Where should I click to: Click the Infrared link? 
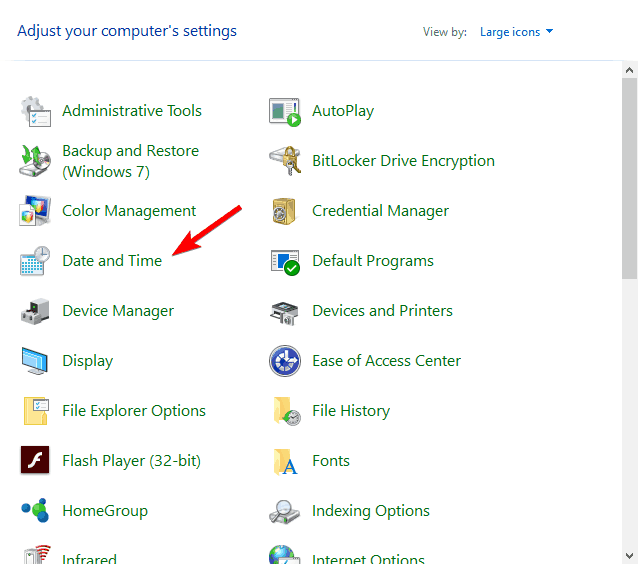(x=90, y=558)
